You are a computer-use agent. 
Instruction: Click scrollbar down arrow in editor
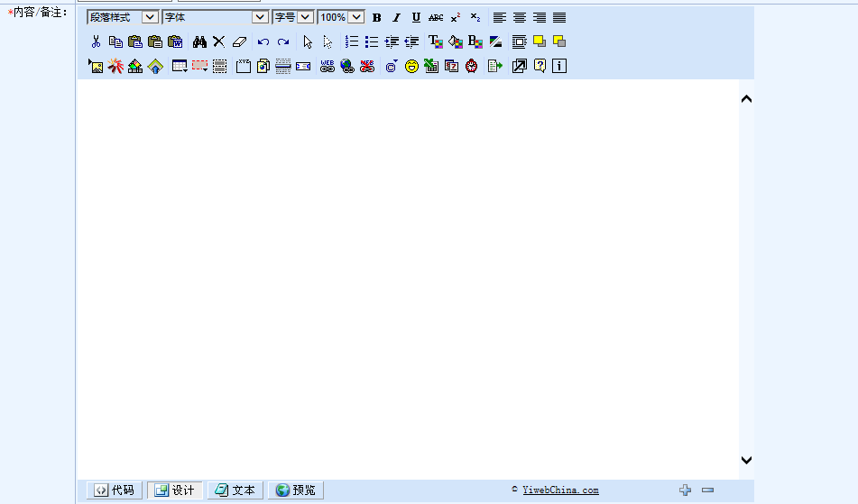tap(746, 460)
